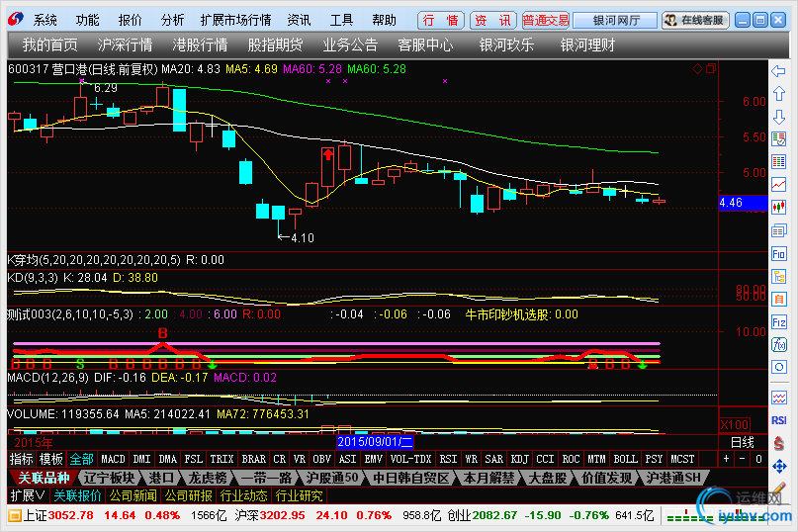Click the plus zoom button below 日线
The width and height of the screenshot is (798, 532).
[726, 459]
